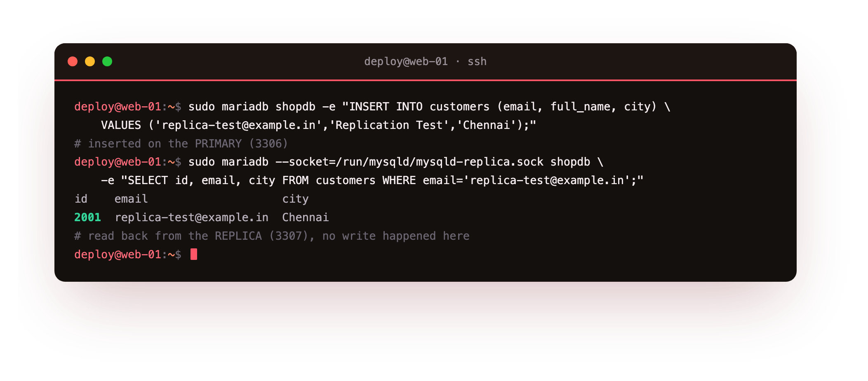Click the comment about REPLICA (3307)
Image resolution: width=868 pixels, height=381 pixels.
pyautogui.click(x=272, y=236)
